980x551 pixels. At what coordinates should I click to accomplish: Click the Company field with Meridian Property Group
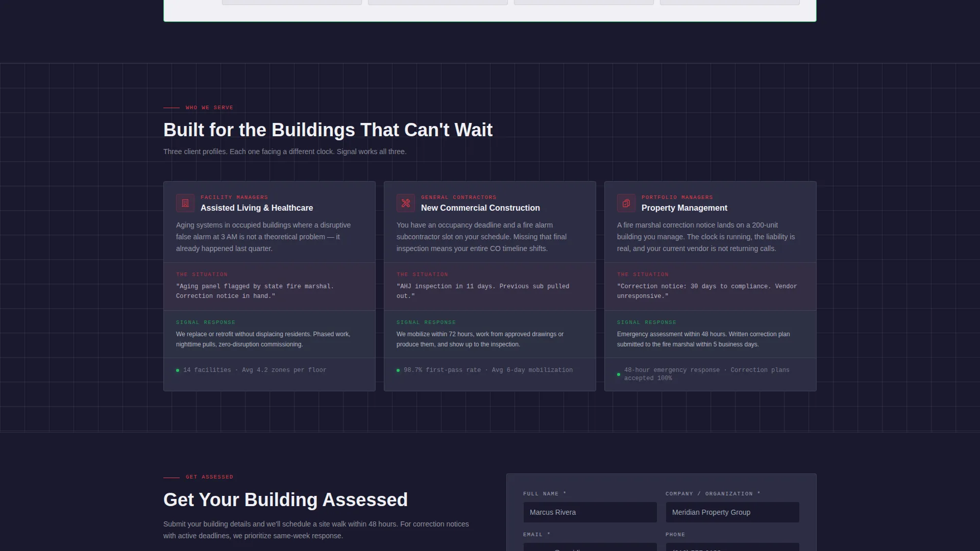click(x=732, y=512)
